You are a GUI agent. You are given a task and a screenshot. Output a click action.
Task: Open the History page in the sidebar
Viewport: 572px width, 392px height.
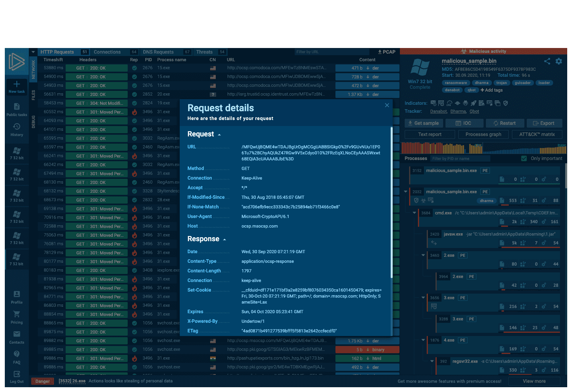point(17,129)
